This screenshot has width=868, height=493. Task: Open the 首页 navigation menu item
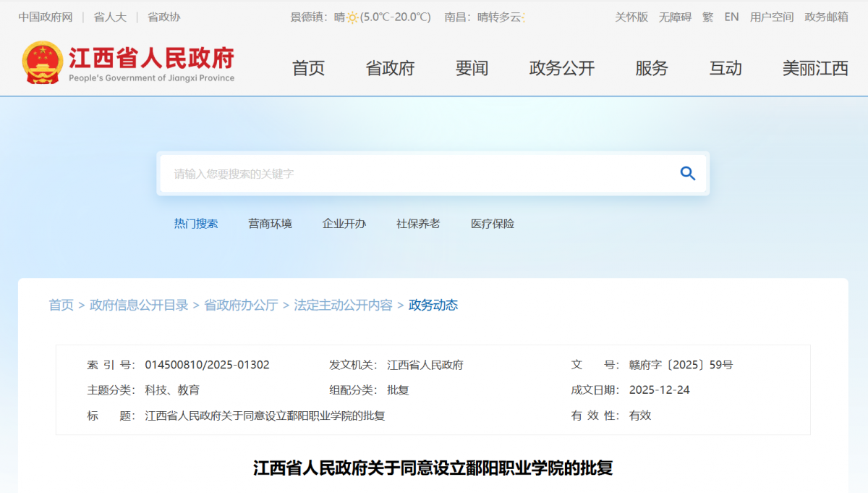308,68
